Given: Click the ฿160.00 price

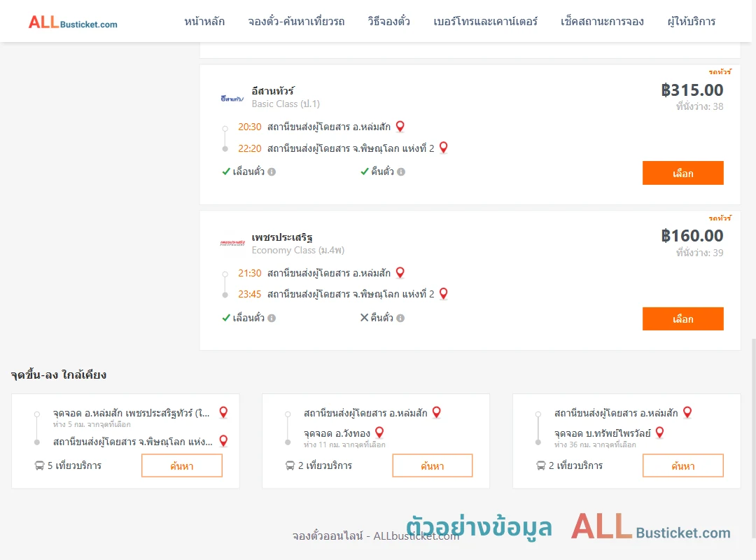Looking at the screenshot, I should [692, 236].
